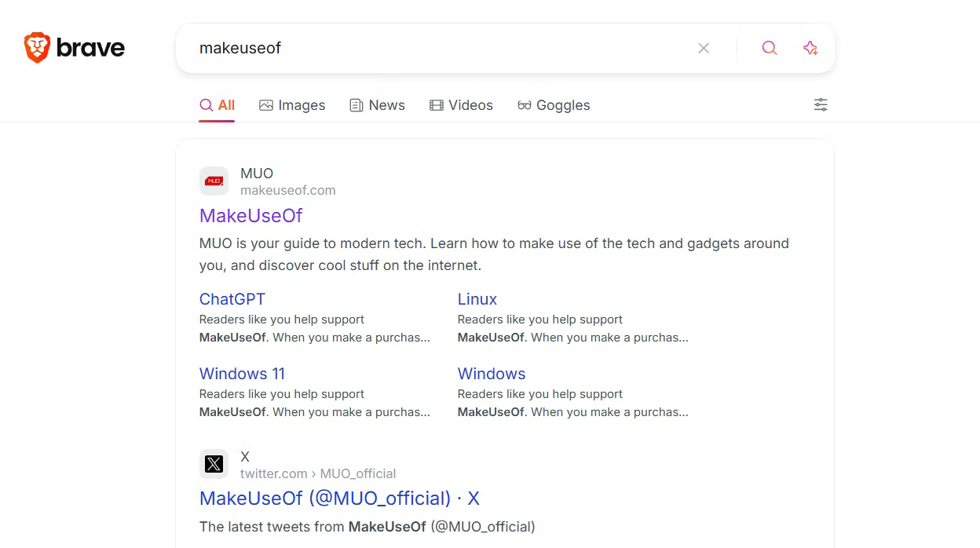Click the X favicon beside twitter.com

[214, 463]
